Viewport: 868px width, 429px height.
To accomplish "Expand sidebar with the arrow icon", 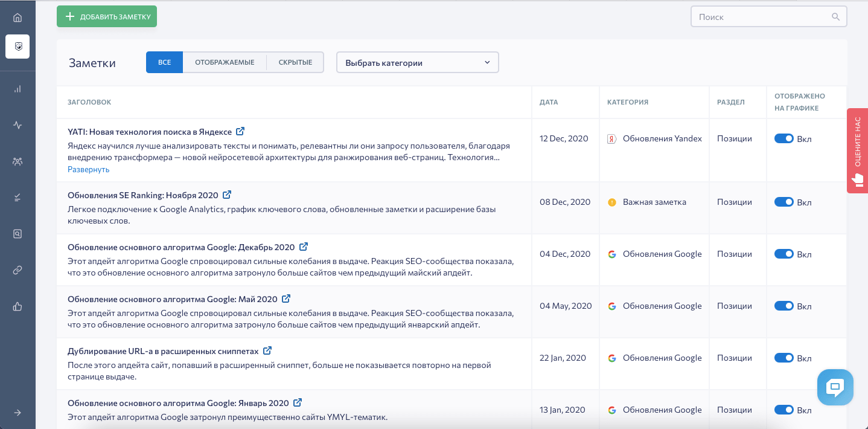I will (18, 413).
